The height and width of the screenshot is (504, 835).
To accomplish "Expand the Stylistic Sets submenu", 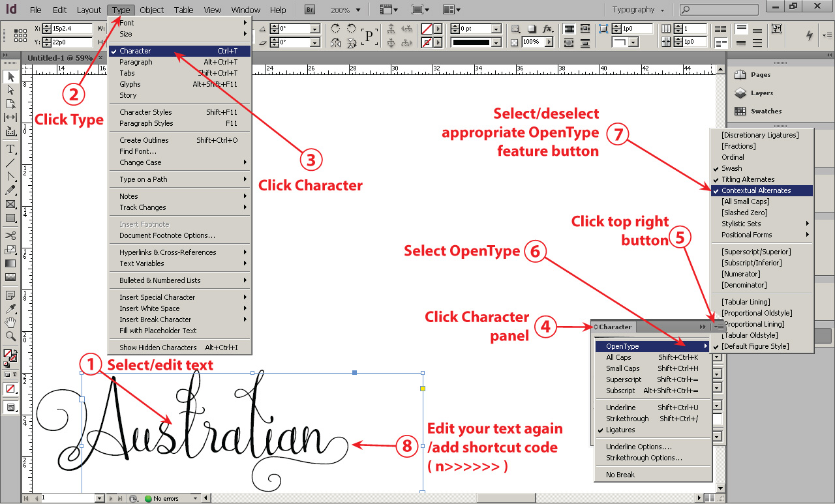I will pyautogui.click(x=741, y=224).
